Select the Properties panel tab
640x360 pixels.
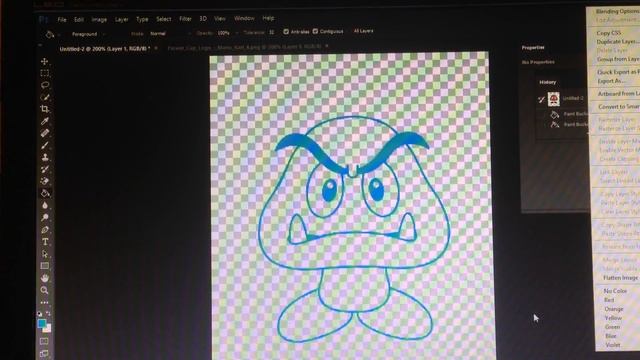[533, 48]
